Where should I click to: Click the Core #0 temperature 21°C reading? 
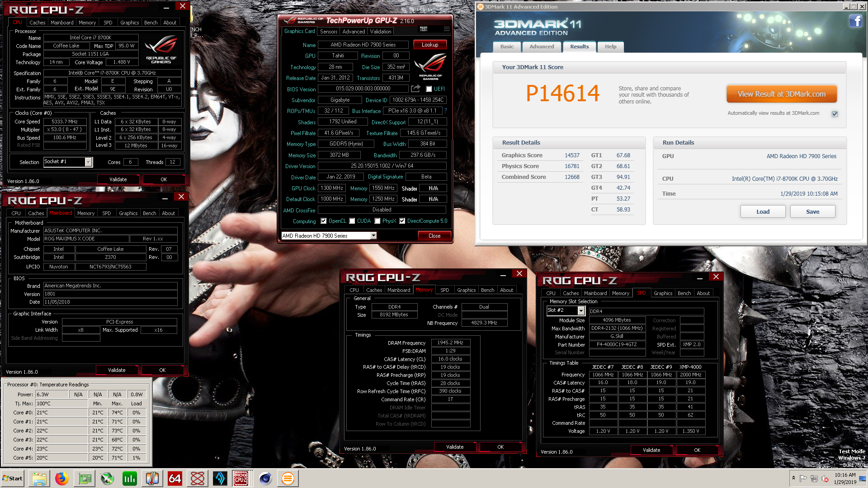pos(61,413)
